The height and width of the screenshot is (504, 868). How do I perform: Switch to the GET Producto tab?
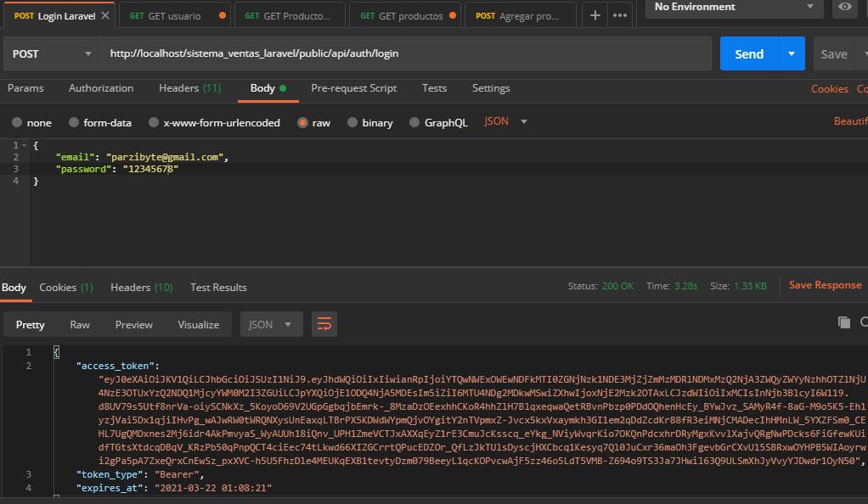pos(290,16)
